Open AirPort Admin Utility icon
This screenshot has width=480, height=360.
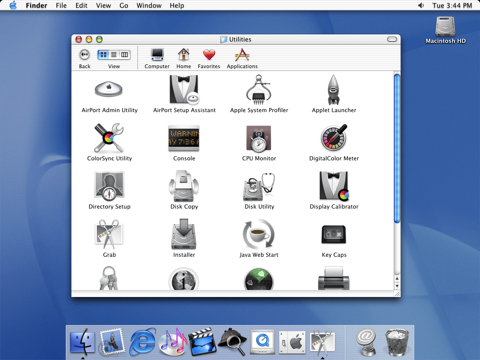pyautogui.click(x=109, y=89)
